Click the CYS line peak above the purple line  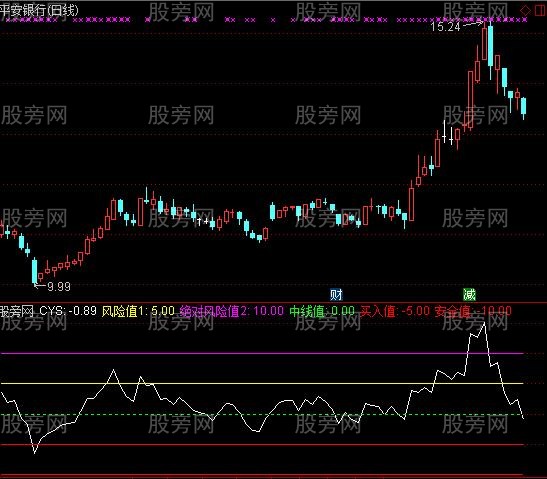coord(484,324)
